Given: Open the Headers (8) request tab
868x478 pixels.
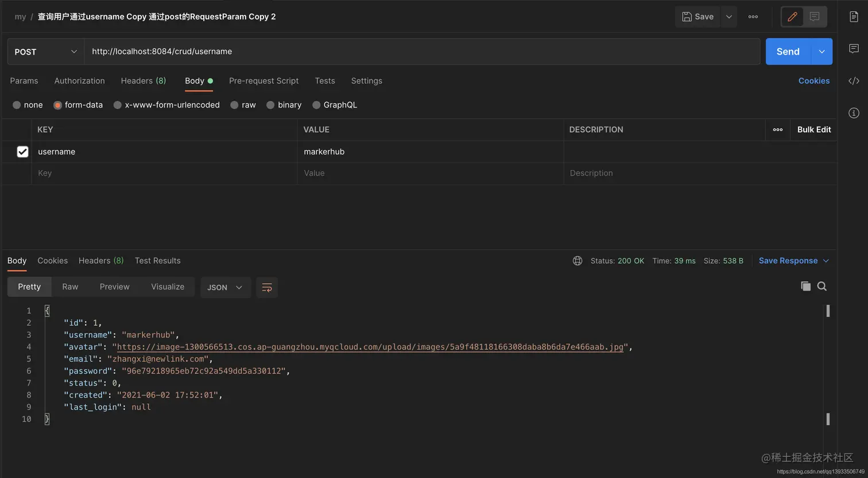Looking at the screenshot, I should tap(144, 81).
